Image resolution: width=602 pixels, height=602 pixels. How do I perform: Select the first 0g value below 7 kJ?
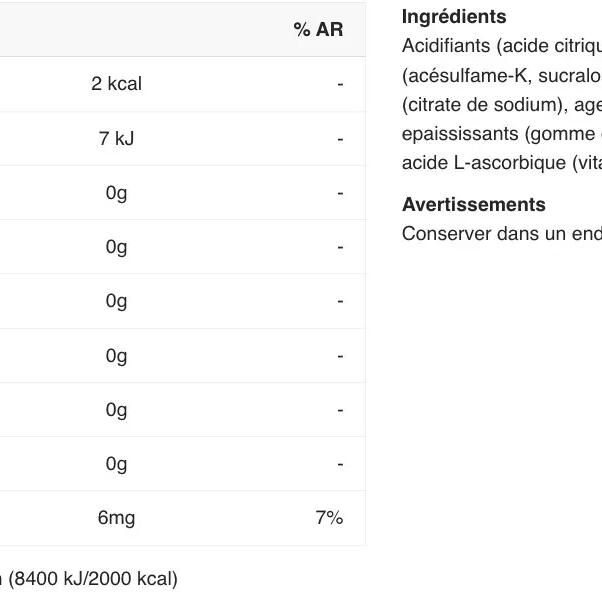pyautogui.click(x=116, y=193)
